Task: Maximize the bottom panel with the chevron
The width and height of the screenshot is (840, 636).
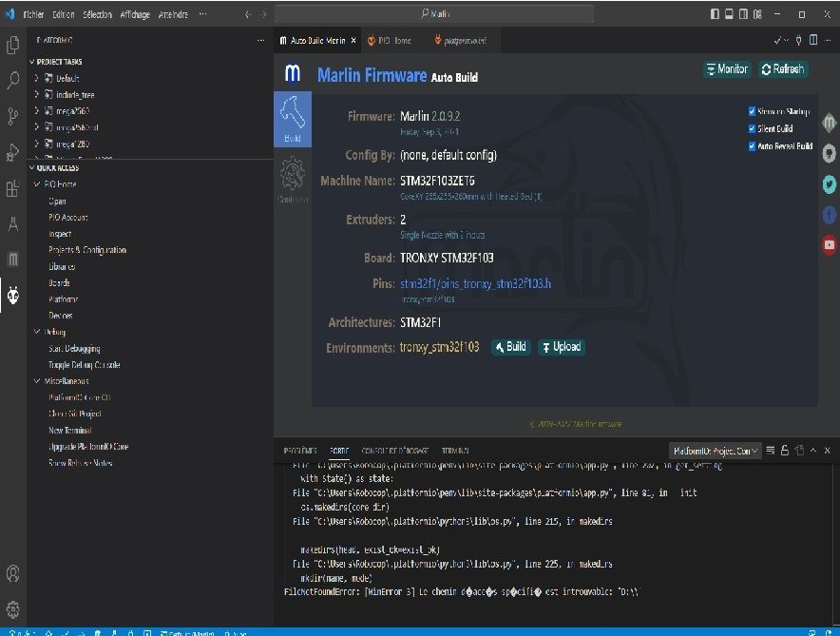Action: coord(813,451)
